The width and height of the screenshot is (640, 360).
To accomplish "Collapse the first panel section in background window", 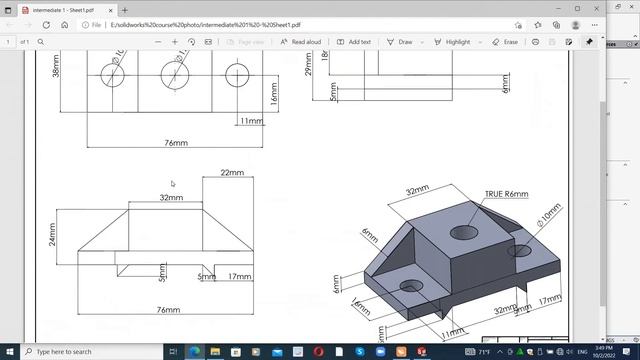I will pyautogui.click(x=625, y=83).
